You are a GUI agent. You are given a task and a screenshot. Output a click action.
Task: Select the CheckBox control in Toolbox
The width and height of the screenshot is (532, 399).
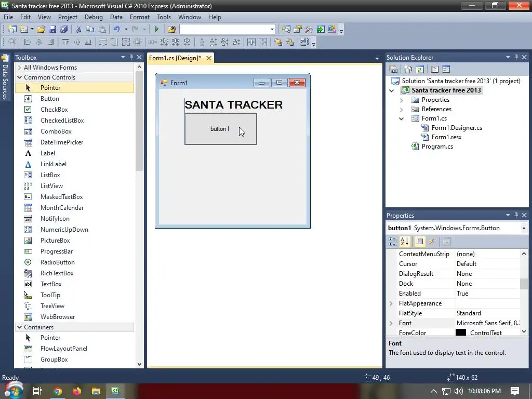54,109
